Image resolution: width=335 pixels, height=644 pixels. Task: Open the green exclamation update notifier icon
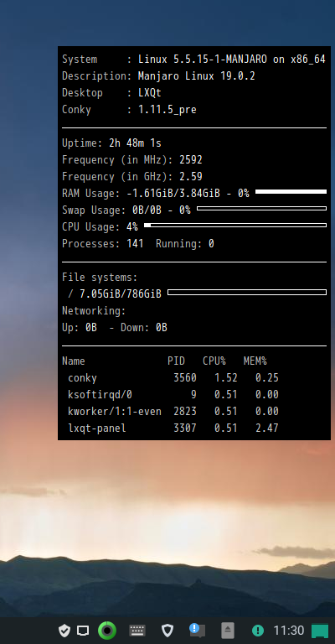pos(258,631)
